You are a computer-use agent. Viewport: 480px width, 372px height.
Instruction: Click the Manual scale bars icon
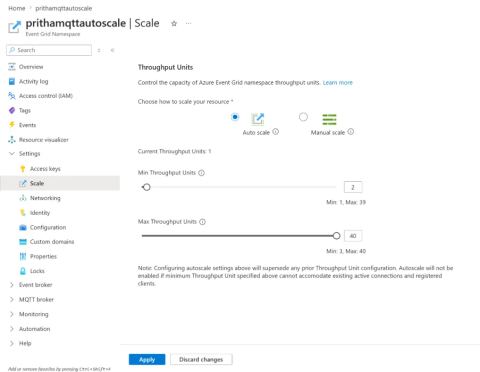(329, 119)
